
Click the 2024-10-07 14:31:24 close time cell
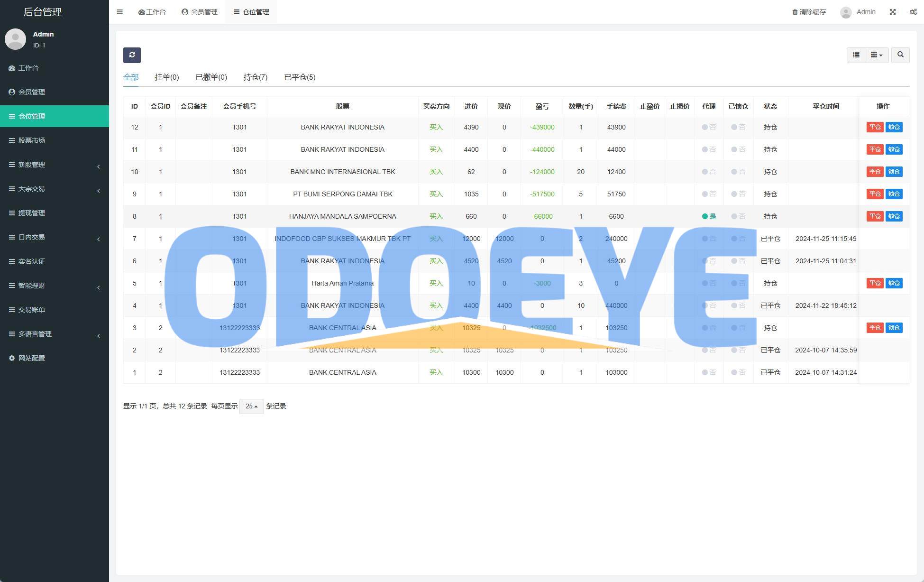click(825, 372)
